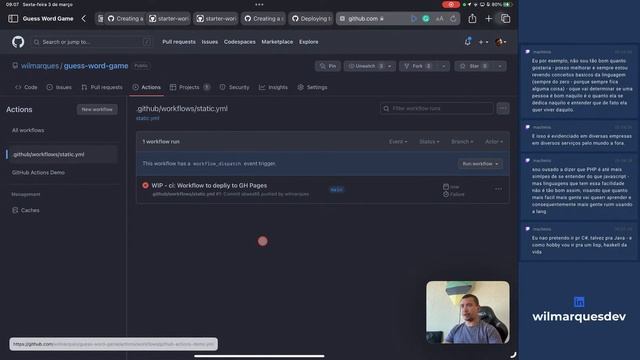Open user avatar account menu
The height and width of the screenshot is (360, 640).
pos(500,42)
